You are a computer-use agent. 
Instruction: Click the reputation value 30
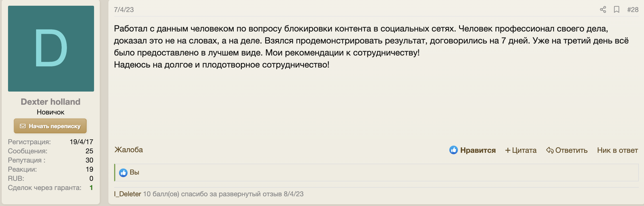[x=89, y=160]
